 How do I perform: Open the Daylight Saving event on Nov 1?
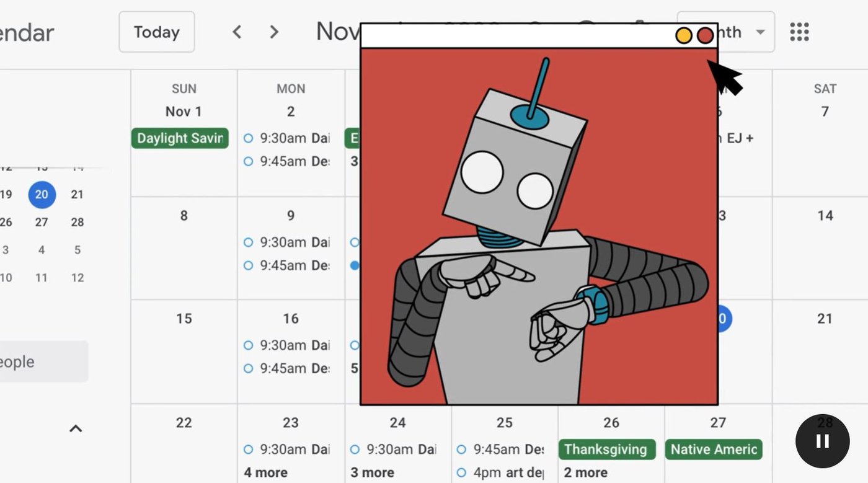point(180,138)
